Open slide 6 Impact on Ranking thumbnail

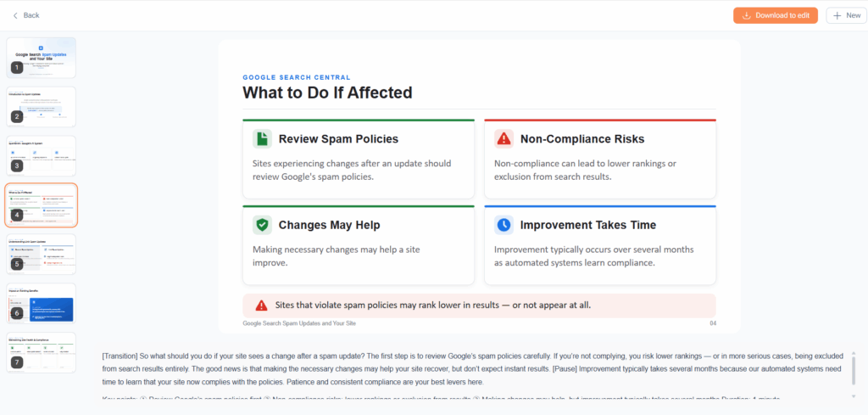tap(42, 303)
